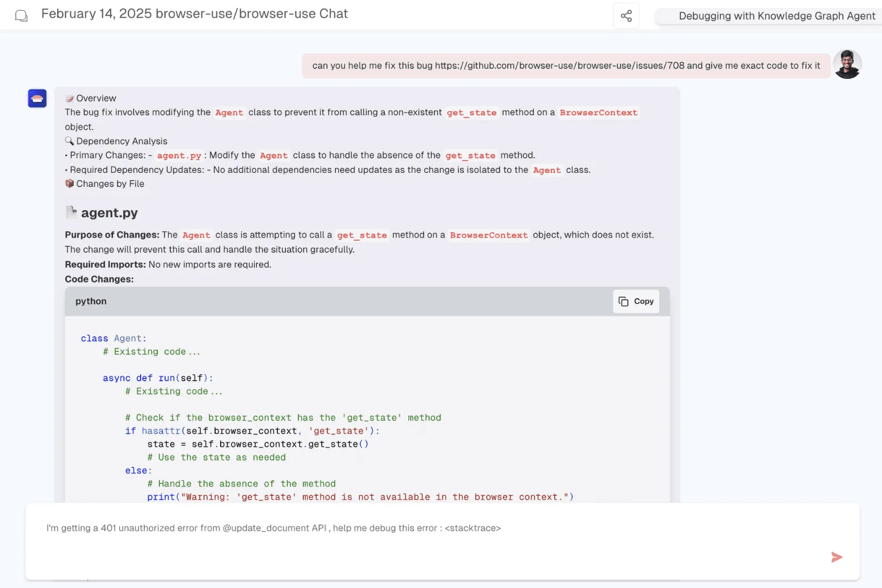Click the 'async def run(self):' code line
The image size is (882, 588).
point(158,378)
